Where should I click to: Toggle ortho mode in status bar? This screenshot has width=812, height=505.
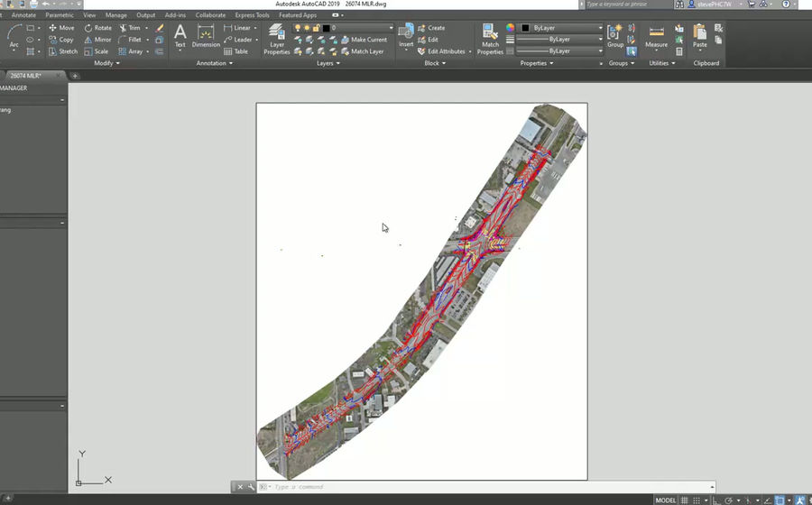[x=716, y=500]
